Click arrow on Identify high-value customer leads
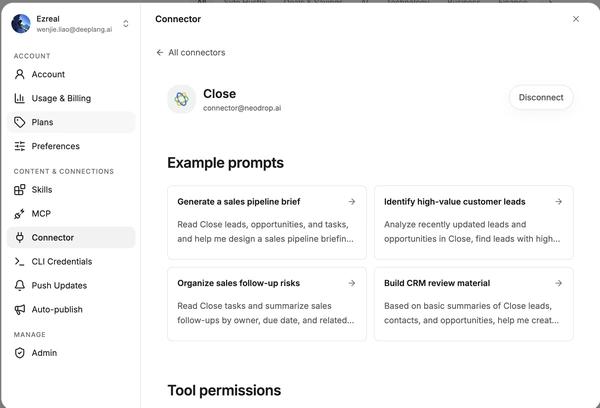The width and height of the screenshot is (600, 408). pos(559,202)
